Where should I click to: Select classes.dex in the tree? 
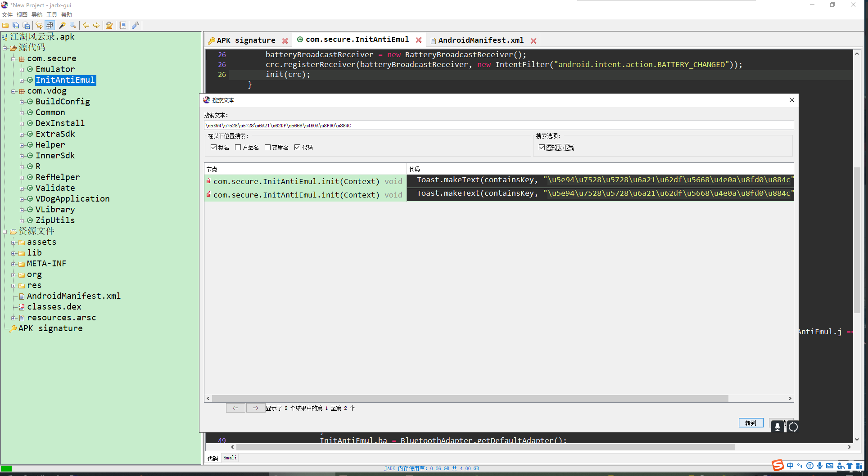point(54,307)
